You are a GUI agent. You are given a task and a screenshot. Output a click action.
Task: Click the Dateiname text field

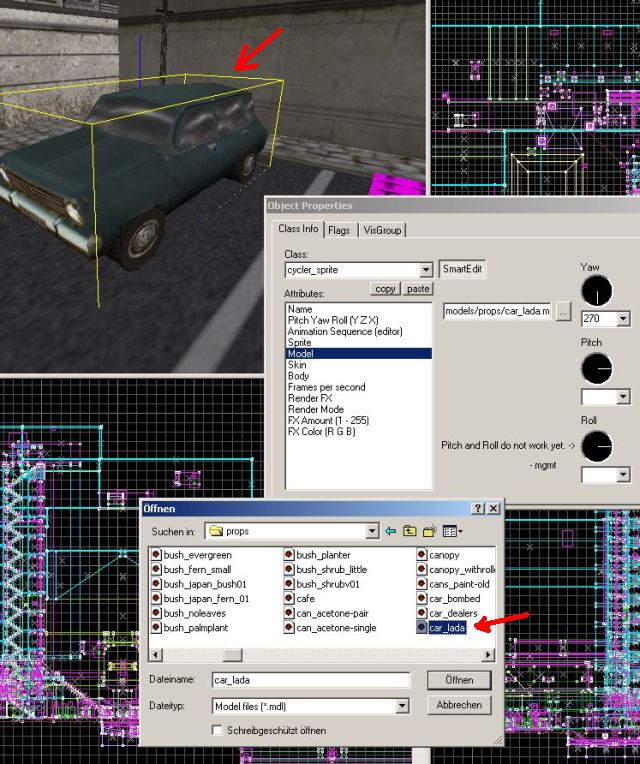coord(310,680)
